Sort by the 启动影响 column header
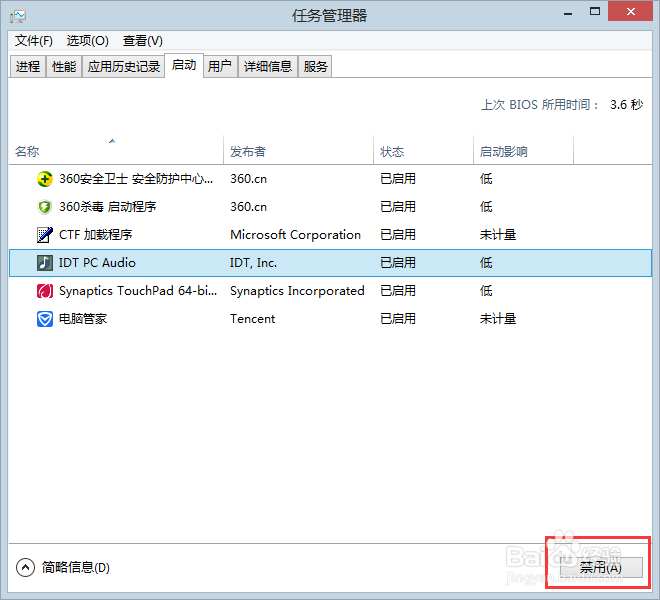660x600 pixels. tap(523, 150)
